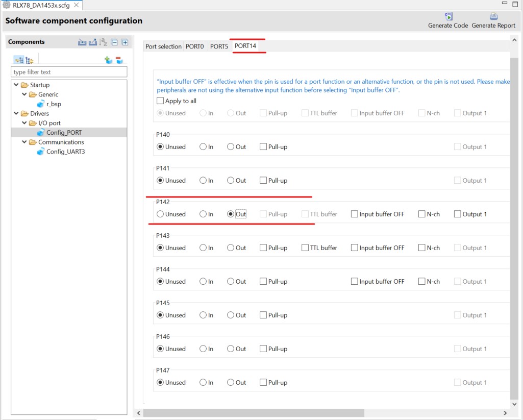This screenshot has height=420, width=523.
Task: Click the gear icon on the RLX78_DA1453x.scfg tab
Action: coord(6,5)
